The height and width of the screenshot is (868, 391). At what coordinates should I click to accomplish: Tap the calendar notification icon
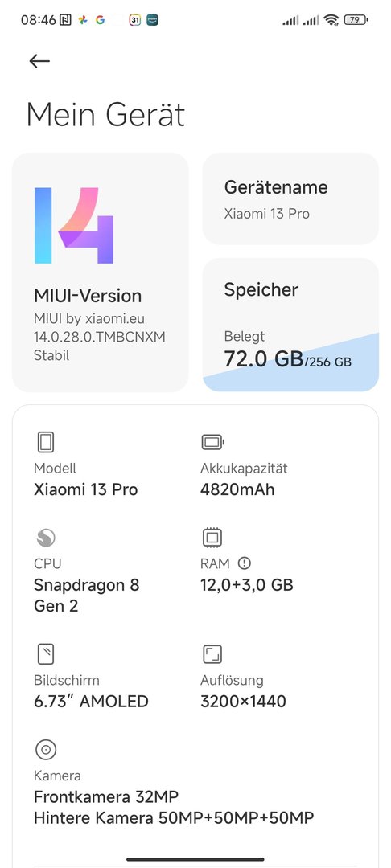click(x=134, y=20)
